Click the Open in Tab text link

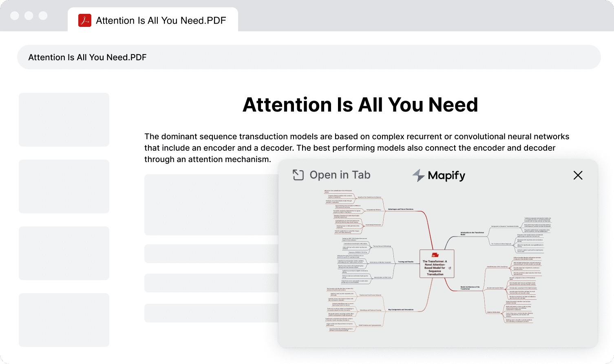tap(340, 175)
